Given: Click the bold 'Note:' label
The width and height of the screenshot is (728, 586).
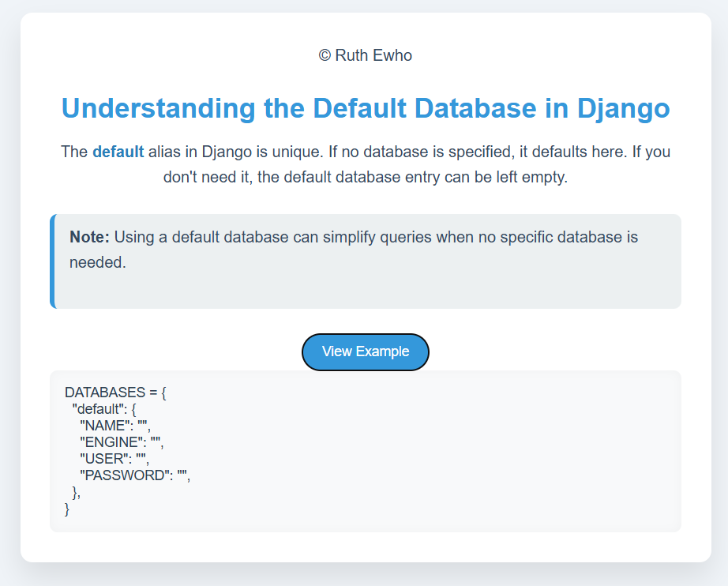Looking at the screenshot, I should click(89, 237).
